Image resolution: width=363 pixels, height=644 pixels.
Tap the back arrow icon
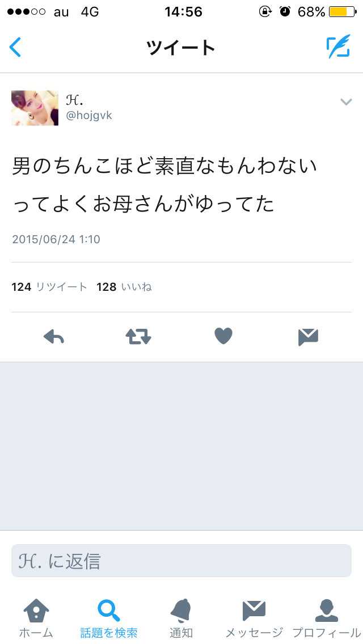point(15,47)
